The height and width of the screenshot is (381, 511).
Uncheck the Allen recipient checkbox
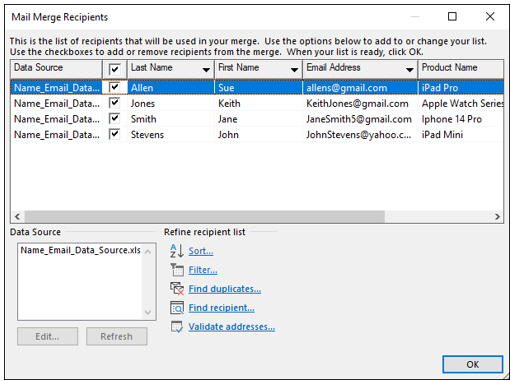click(114, 87)
